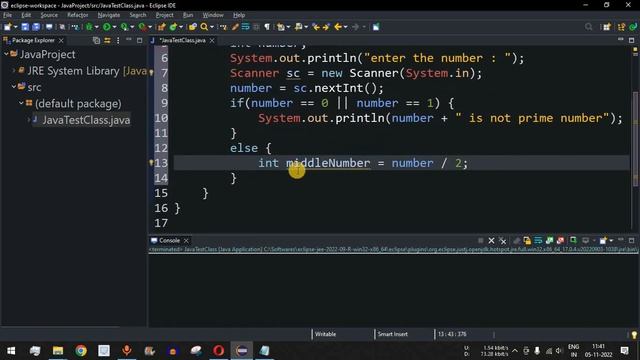Open the New file dropdown arrow
This screenshot has width=640, height=360.
[16, 27]
